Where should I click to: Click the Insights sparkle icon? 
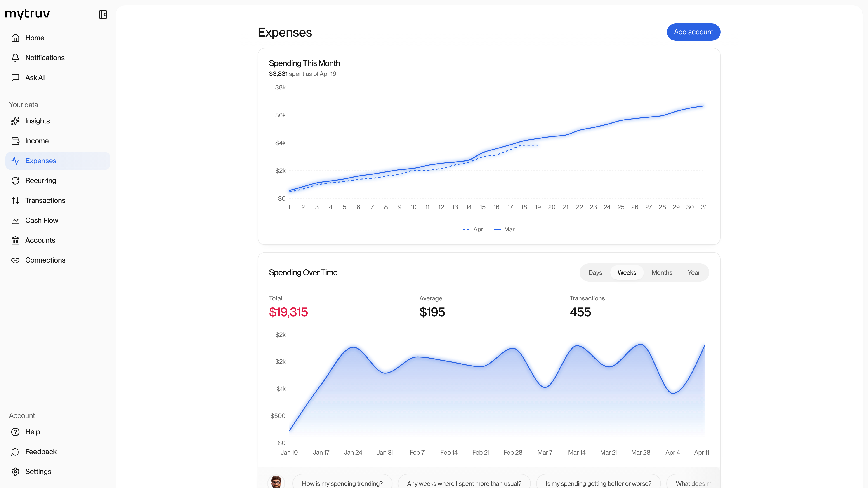pyautogui.click(x=15, y=121)
